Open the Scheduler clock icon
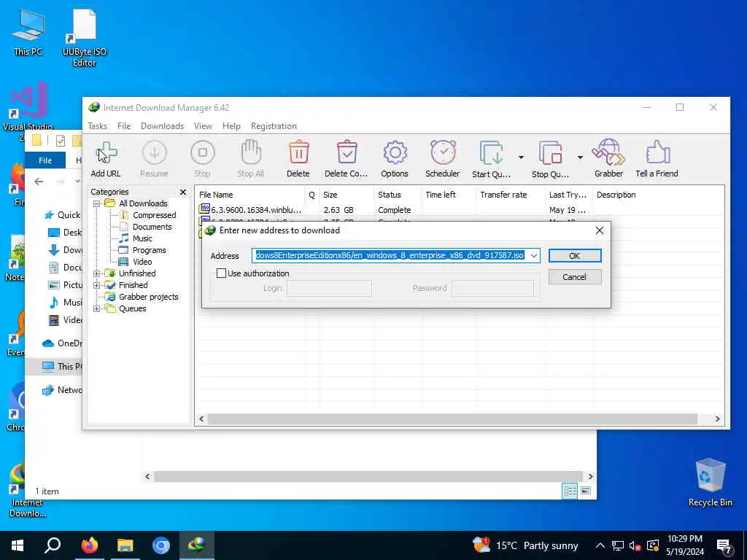Image resolution: width=747 pixels, height=560 pixels. coord(443,153)
